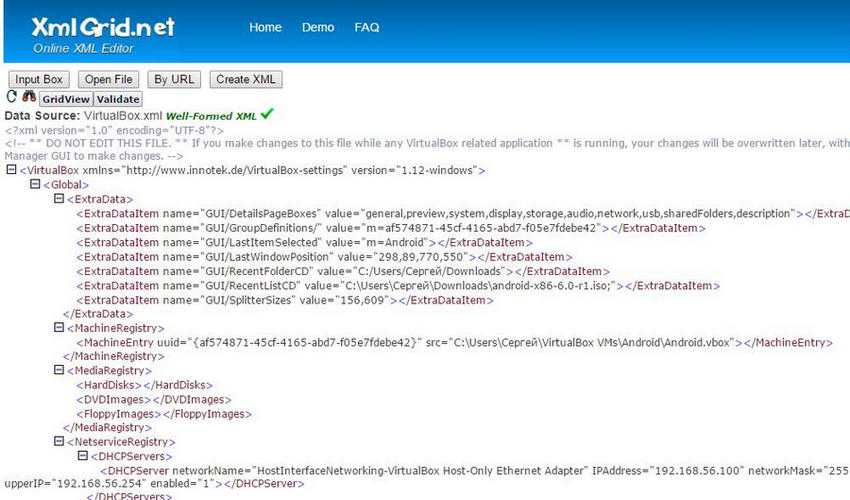Collapse the Global node
The height and width of the screenshot is (500, 850).
pyautogui.click(x=35, y=184)
